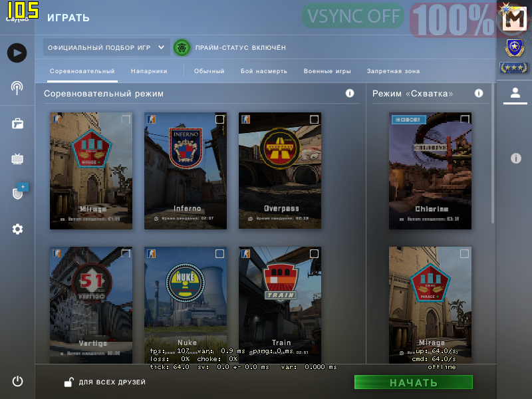This screenshot has height=399, width=532.
Task: Open the friends list person icon
Action: (x=515, y=92)
